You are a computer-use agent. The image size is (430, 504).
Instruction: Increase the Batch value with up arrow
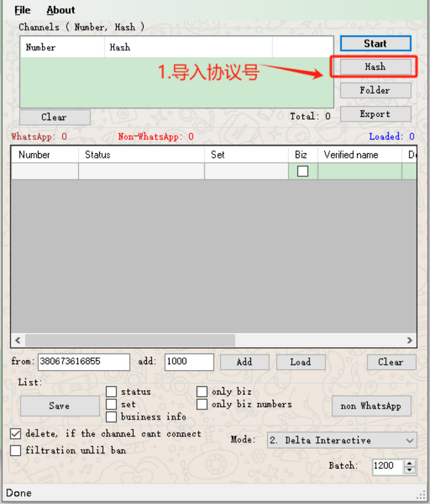pos(409,464)
